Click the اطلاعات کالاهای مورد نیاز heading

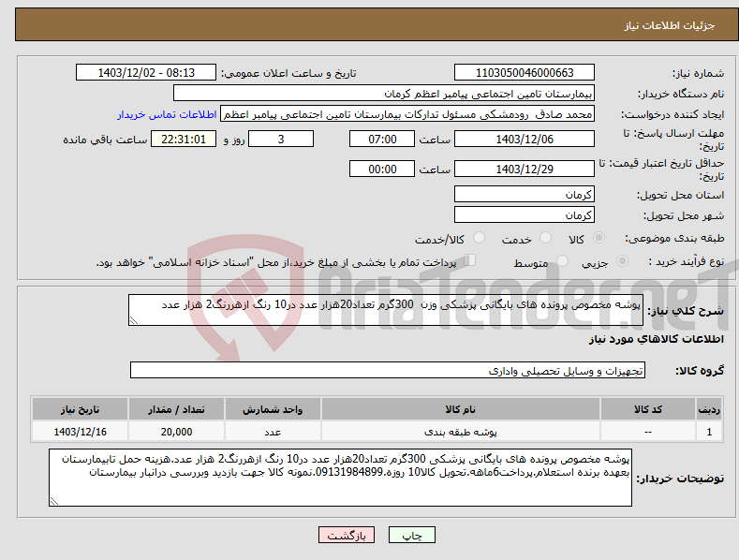pos(656,339)
